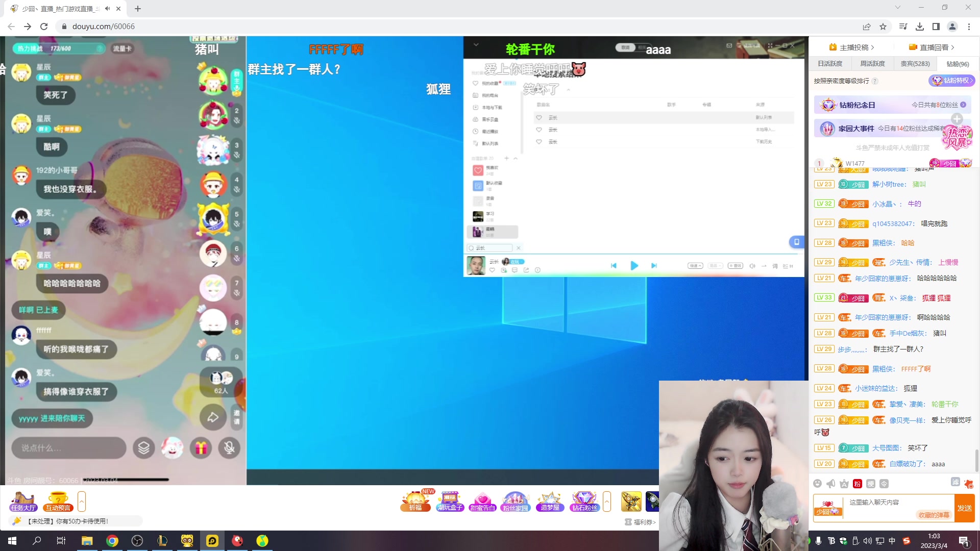Click the red 粉 fan badge icon
Viewport: 980px width, 551px height.
pos(857,484)
